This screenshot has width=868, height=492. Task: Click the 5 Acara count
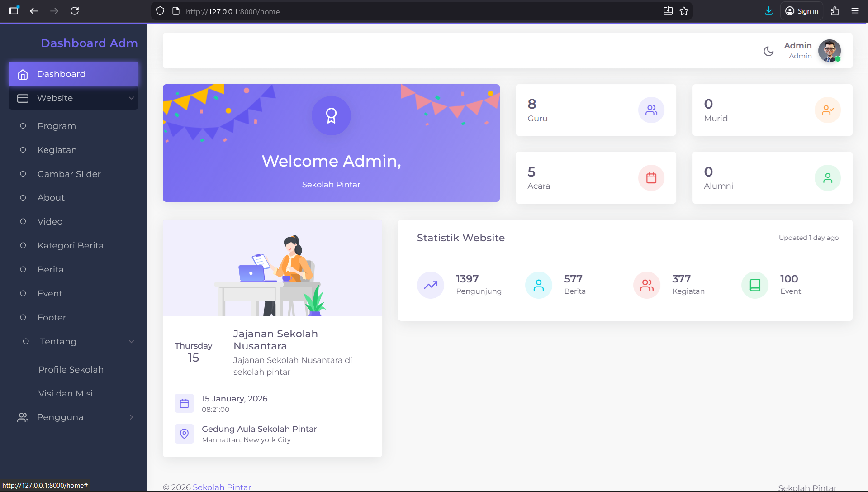click(x=531, y=172)
